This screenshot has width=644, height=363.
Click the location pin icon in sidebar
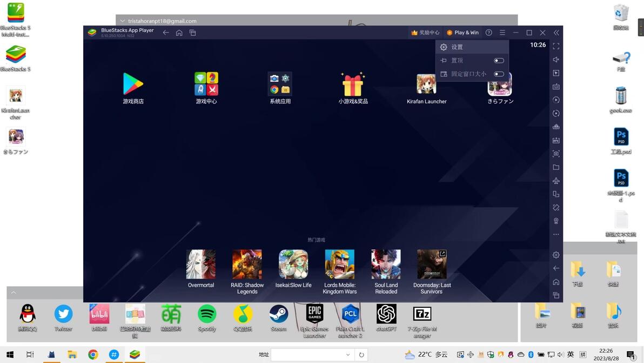pos(556,221)
